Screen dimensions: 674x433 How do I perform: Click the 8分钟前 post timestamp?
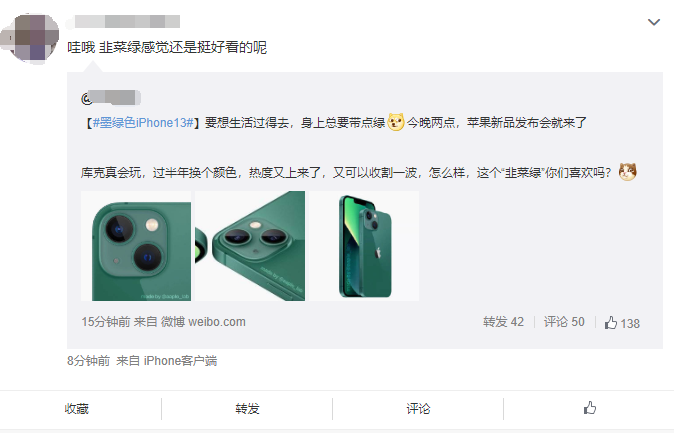point(89,361)
